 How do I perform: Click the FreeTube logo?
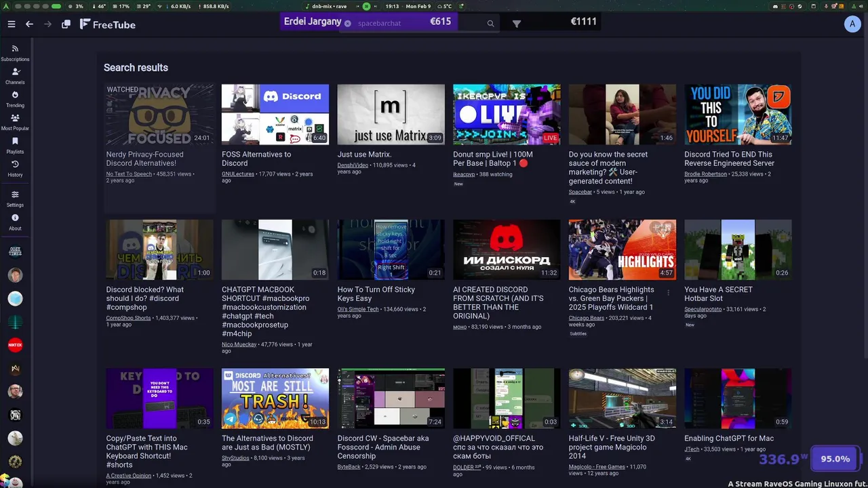click(x=108, y=24)
